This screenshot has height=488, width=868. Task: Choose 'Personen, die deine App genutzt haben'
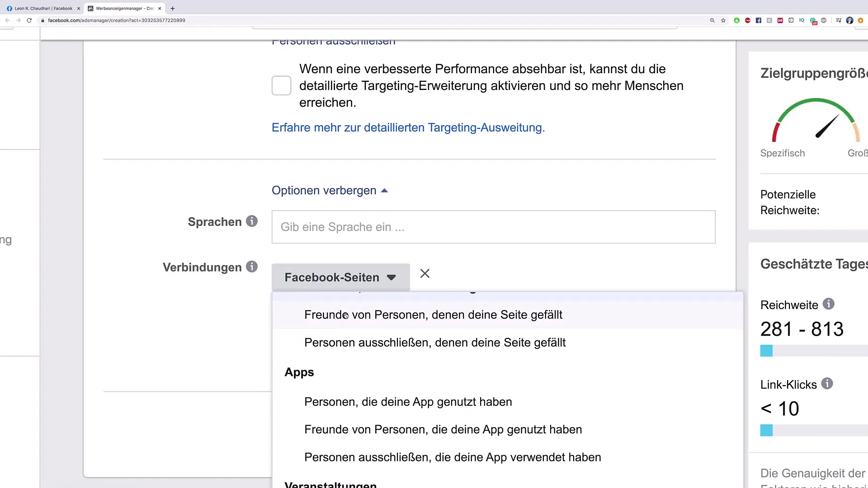(507, 402)
